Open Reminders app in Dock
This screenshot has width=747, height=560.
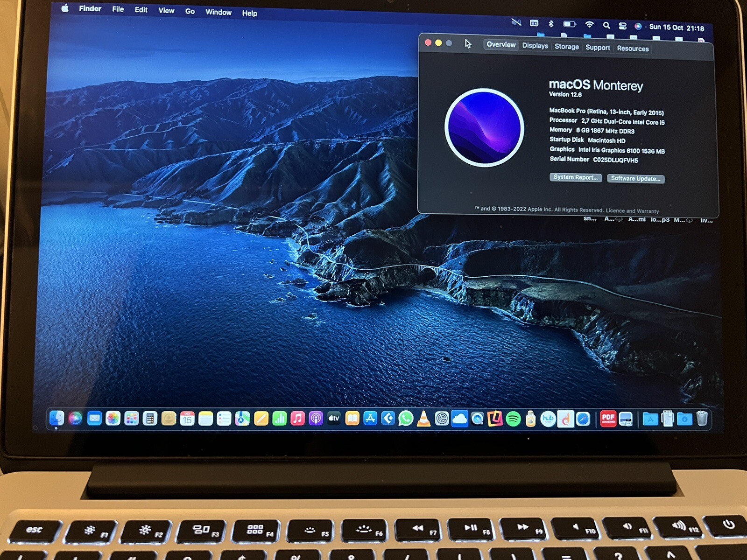[x=224, y=419]
